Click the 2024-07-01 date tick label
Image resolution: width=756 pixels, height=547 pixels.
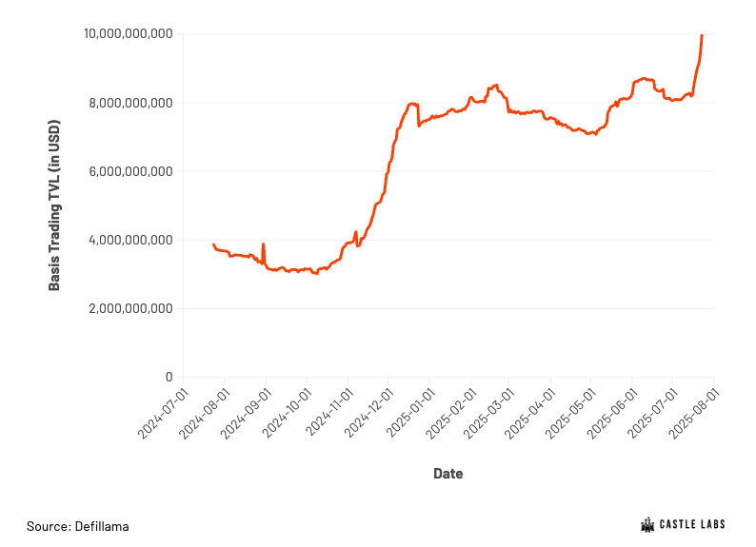pos(163,414)
